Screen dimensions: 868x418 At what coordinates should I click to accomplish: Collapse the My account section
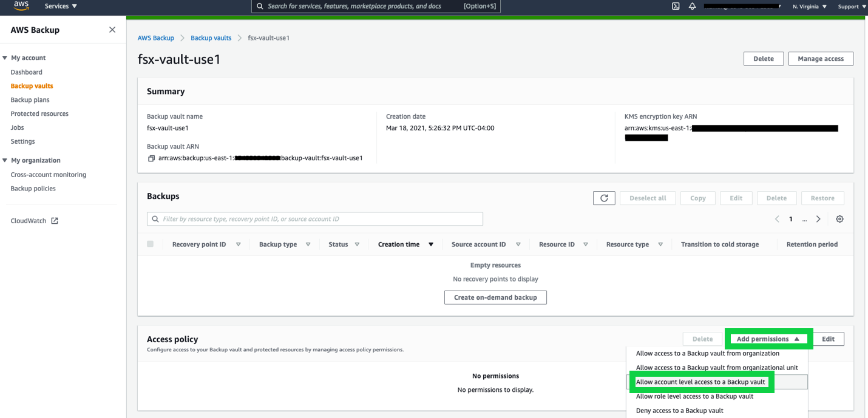5,58
